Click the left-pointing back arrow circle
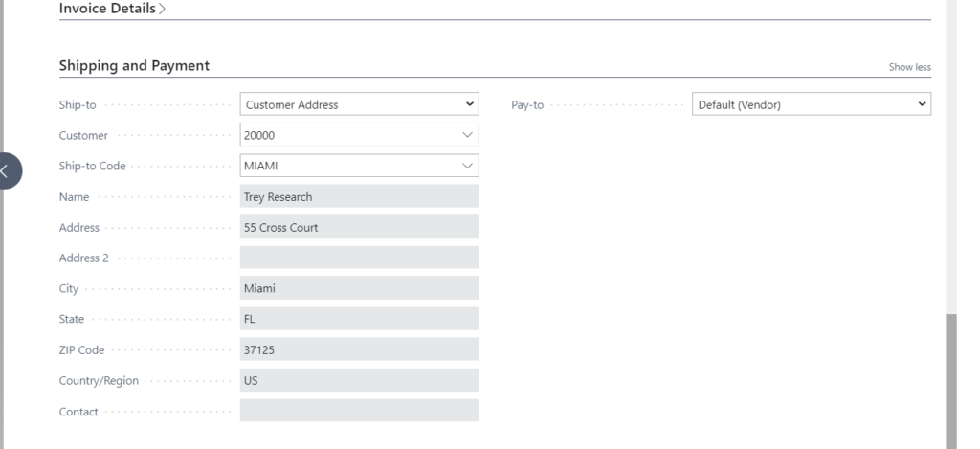 tap(8, 170)
